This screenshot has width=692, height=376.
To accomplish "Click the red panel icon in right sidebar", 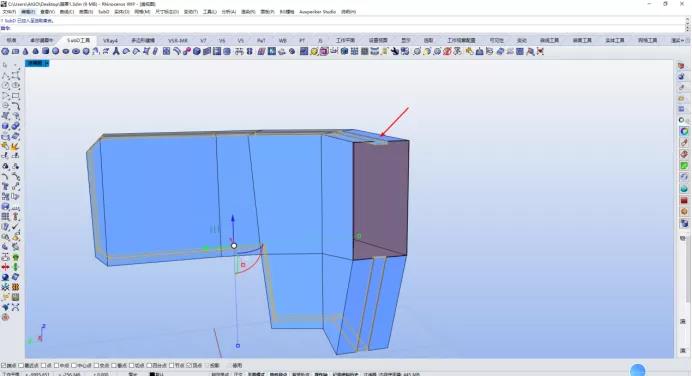I will coord(684,200).
